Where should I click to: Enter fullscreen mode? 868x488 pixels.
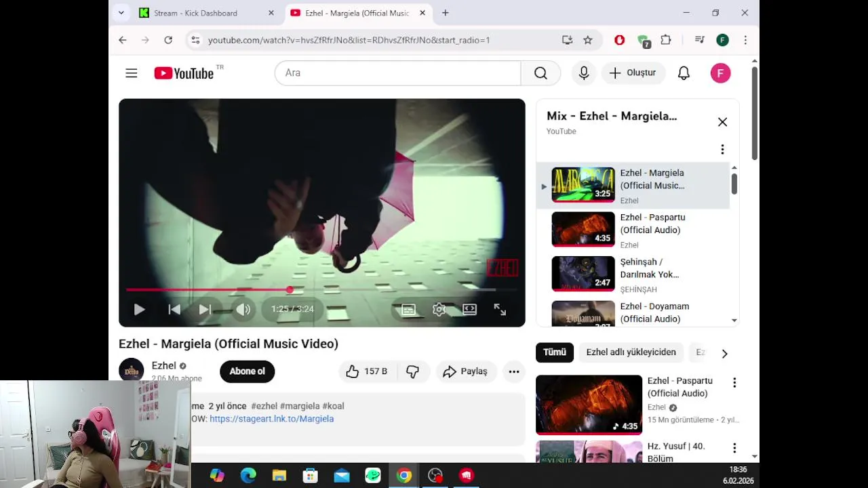[500, 309]
